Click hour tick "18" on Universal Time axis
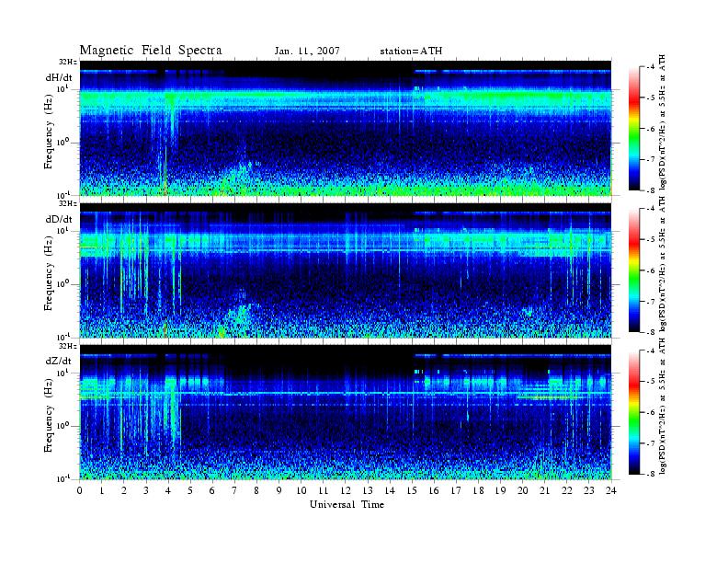The image size is (728, 563). (x=478, y=491)
